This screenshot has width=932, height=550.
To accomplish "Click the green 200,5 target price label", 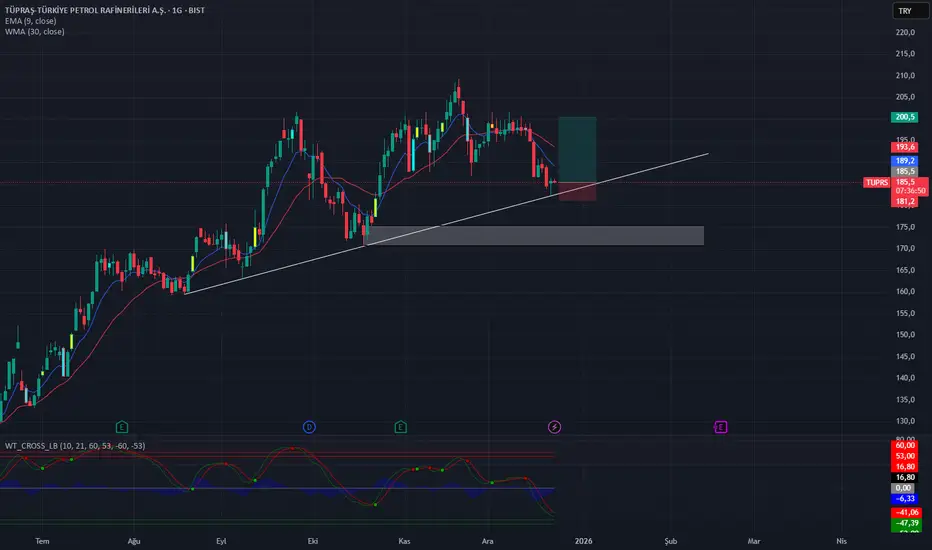I will (x=905, y=117).
